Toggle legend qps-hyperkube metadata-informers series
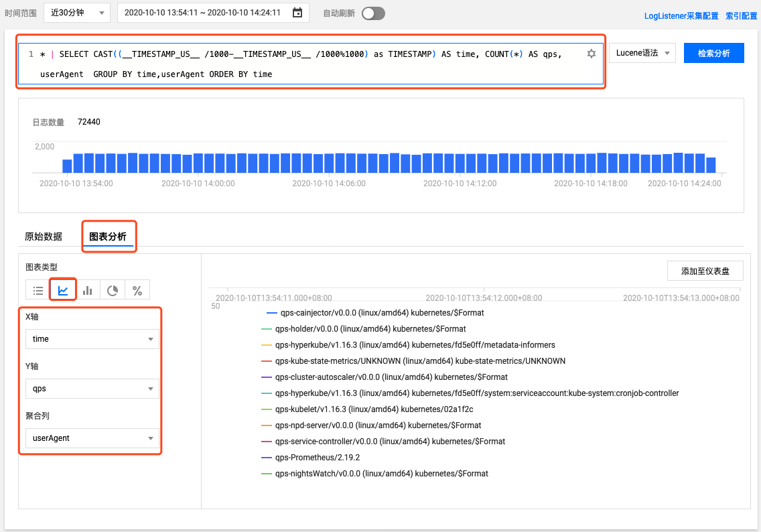The image size is (761, 532). [408, 344]
